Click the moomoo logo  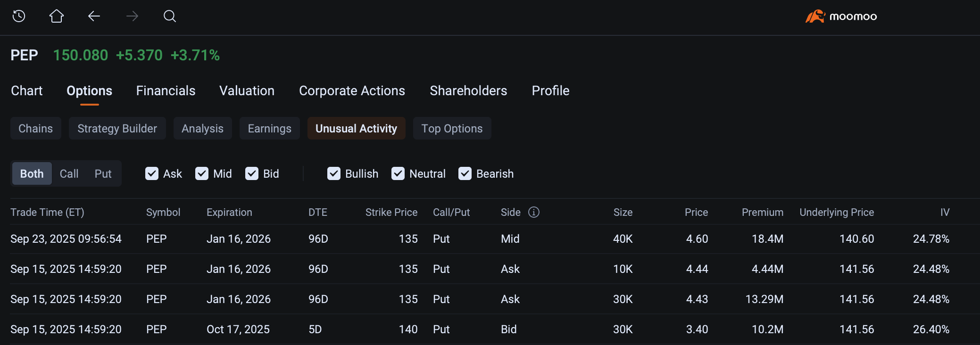coord(841,16)
